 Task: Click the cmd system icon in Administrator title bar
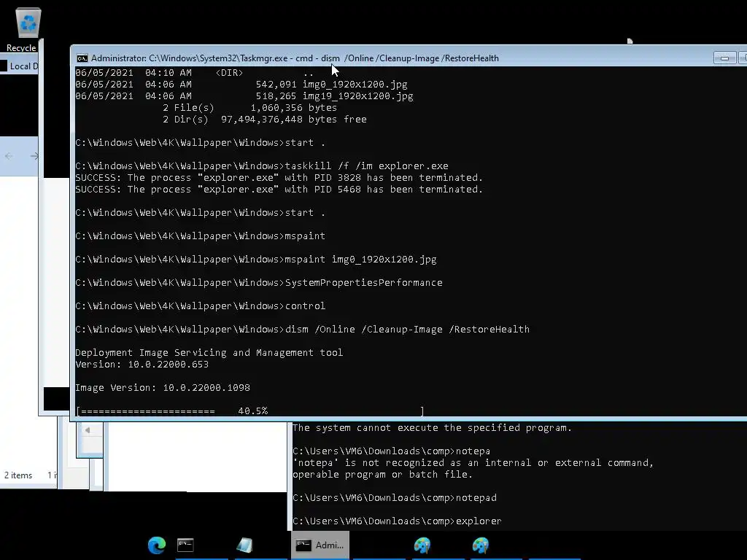tap(82, 58)
